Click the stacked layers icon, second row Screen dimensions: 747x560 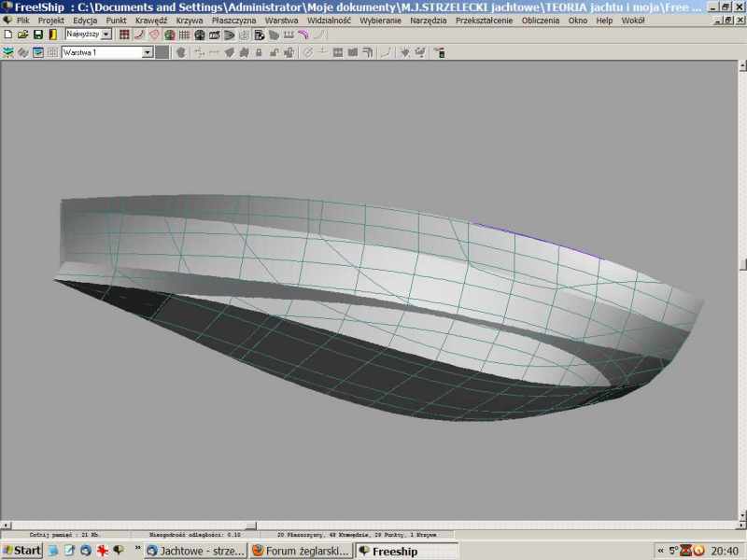pos(22,52)
